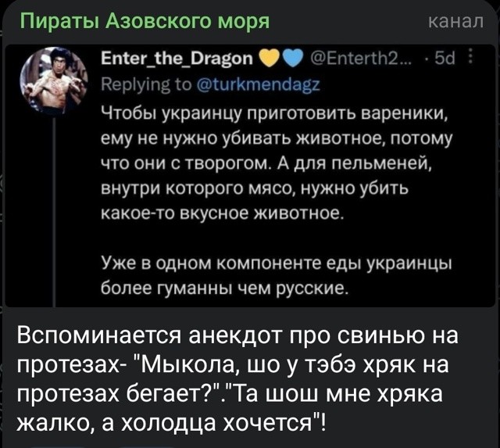Click the 5d tweet timestamp

pyautogui.click(x=445, y=59)
